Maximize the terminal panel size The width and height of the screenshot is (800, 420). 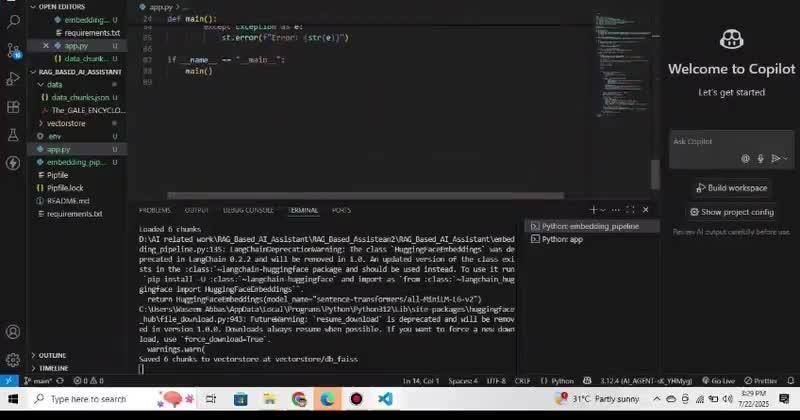click(x=631, y=210)
